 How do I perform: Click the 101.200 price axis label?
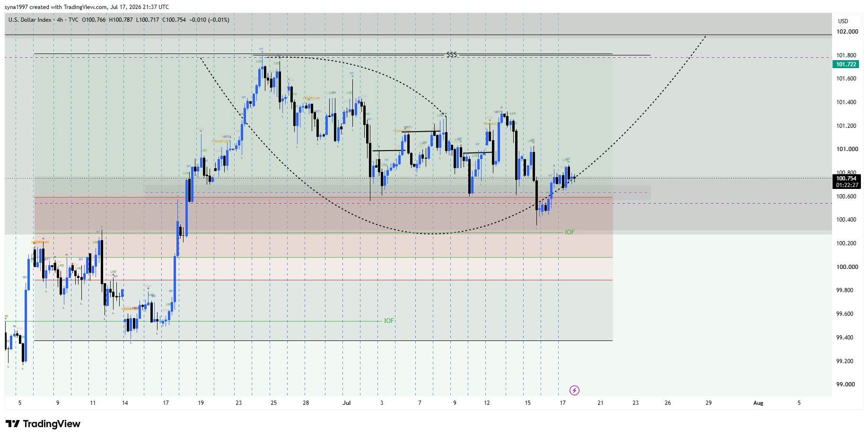tap(846, 126)
